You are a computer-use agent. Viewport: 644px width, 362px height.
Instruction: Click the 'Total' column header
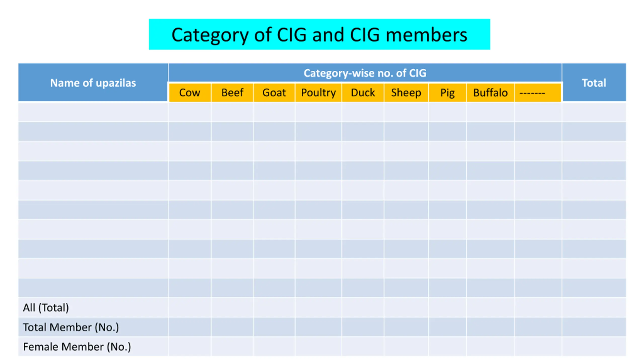click(594, 82)
